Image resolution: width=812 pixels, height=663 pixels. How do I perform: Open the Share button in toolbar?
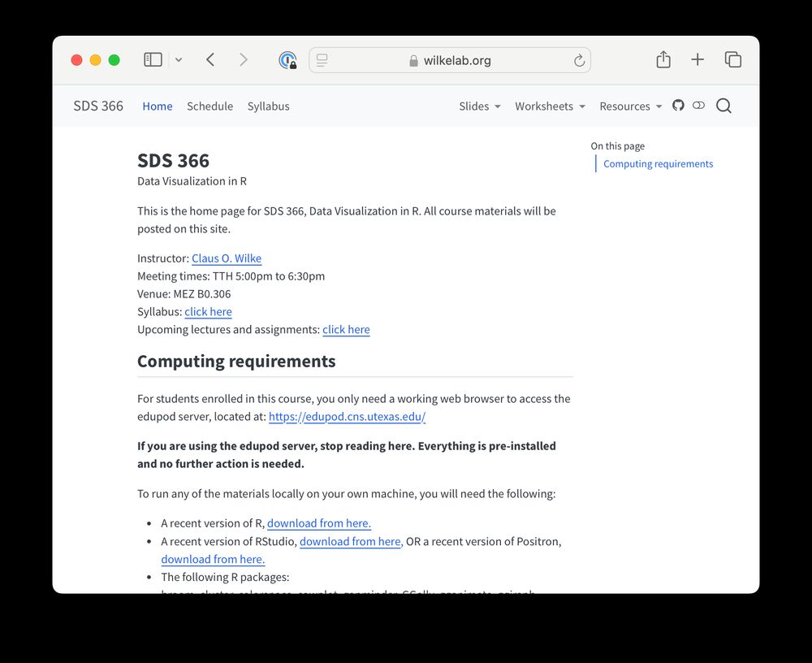pyautogui.click(x=663, y=59)
